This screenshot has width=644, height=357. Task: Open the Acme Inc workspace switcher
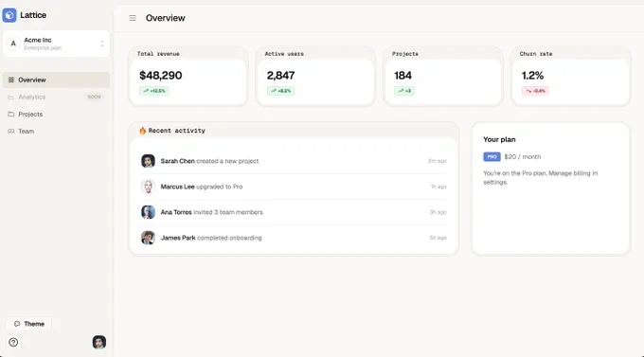56,44
